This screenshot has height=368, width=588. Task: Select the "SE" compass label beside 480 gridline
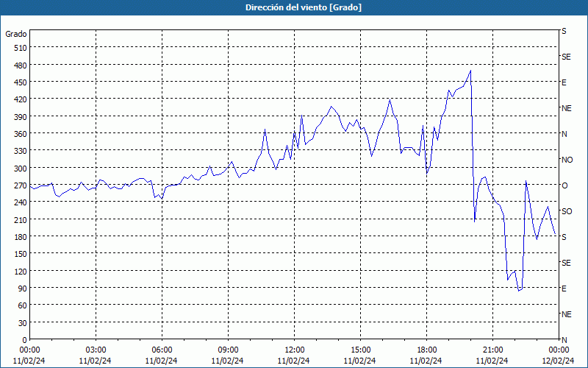pyautogui.click(x=566, y=57)
